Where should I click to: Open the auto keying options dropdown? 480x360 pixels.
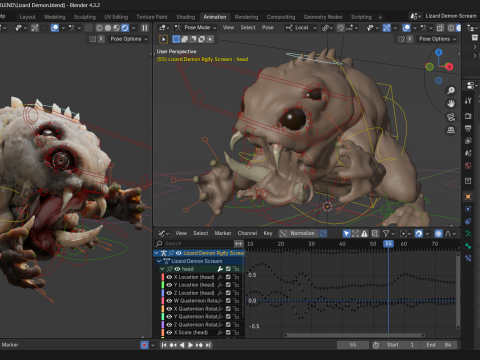pyautogui.click(x=153, y=345)
